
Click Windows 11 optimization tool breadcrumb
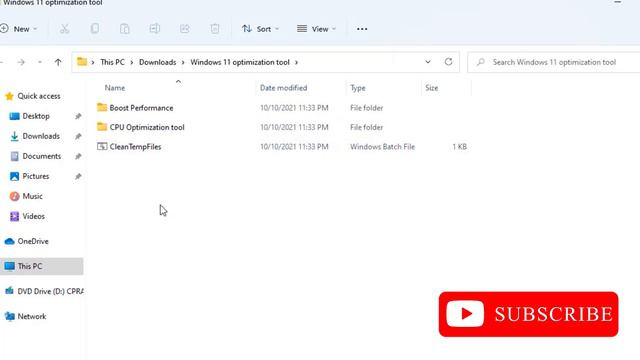tap(240, 62)
